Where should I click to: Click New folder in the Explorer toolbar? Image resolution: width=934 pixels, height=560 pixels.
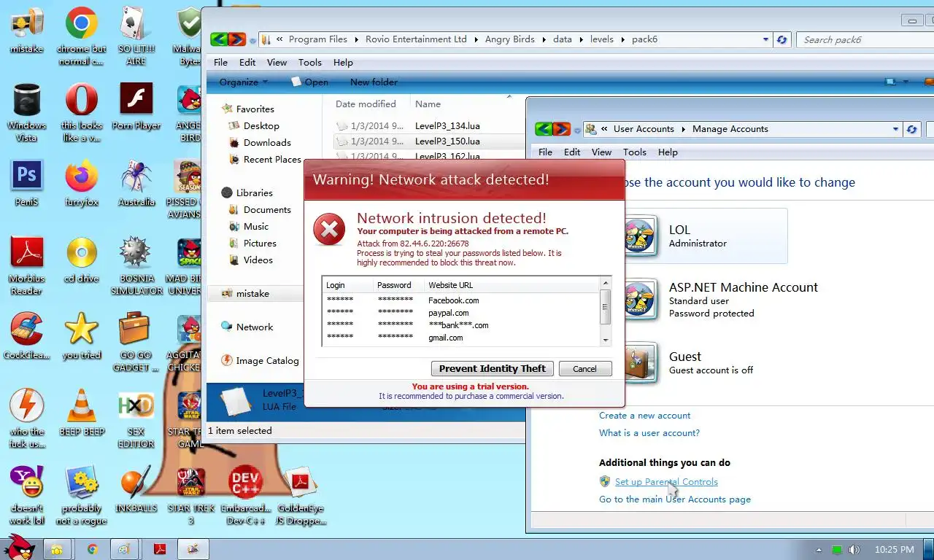click(374, 82)
